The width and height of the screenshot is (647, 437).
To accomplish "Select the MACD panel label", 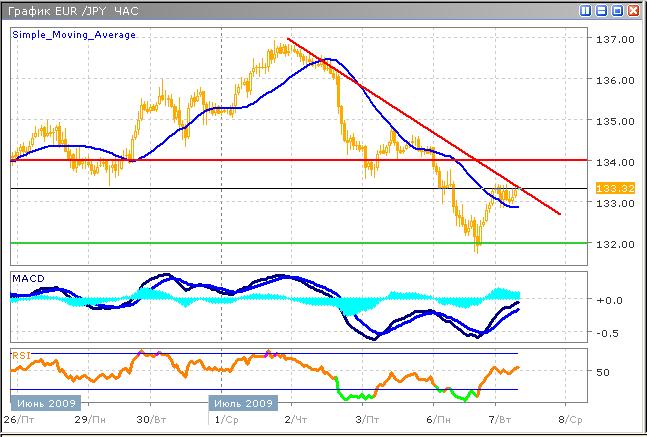I will click(27, 275).
